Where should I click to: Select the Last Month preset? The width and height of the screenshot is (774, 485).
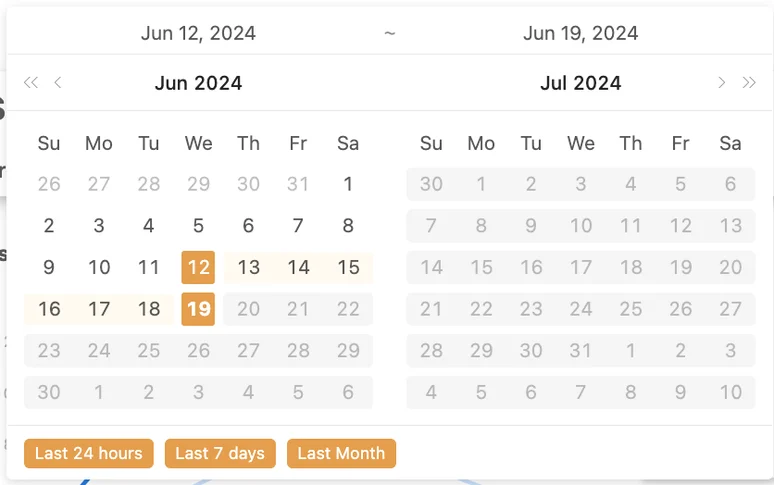(341, 453)
